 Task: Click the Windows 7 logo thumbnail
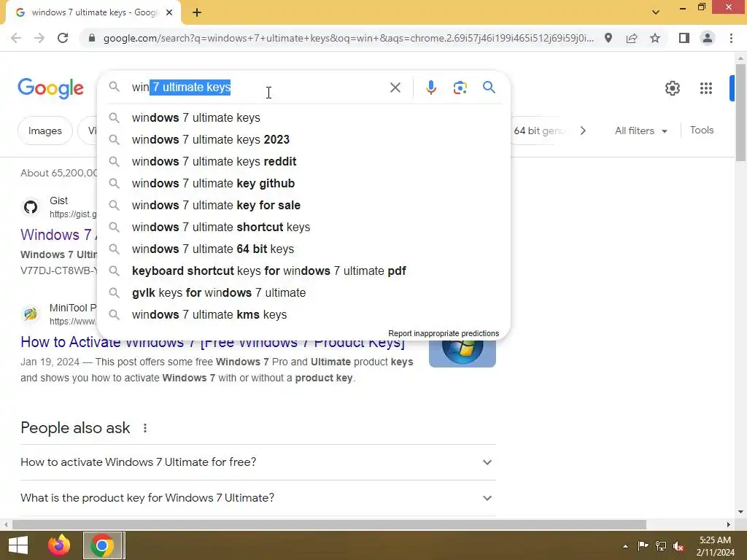(462, 353)
